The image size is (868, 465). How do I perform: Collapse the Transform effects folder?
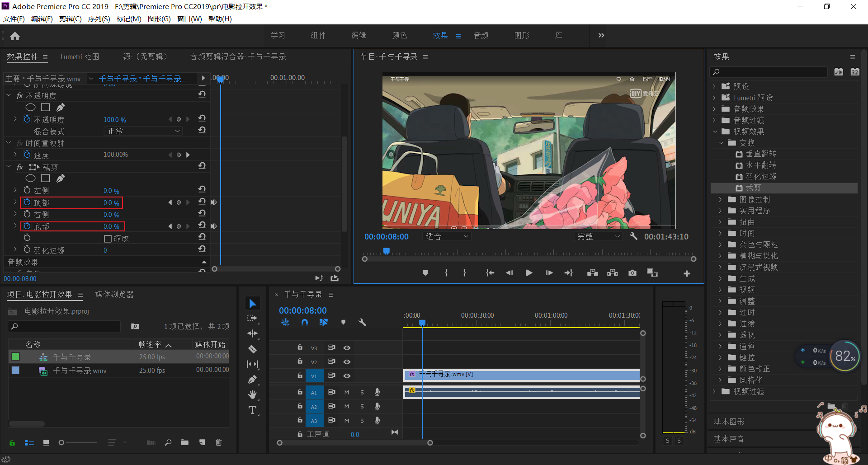click(722, 143)
